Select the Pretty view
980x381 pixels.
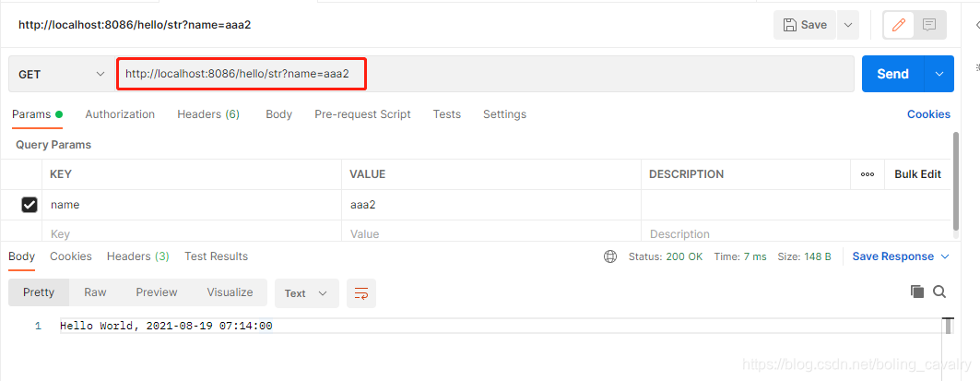click(x=39, y=292)
